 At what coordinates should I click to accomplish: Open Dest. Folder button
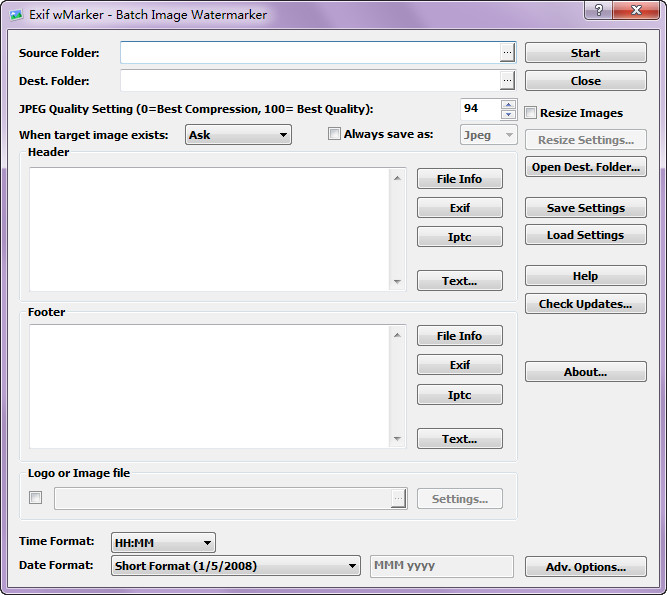click(586, 167)
